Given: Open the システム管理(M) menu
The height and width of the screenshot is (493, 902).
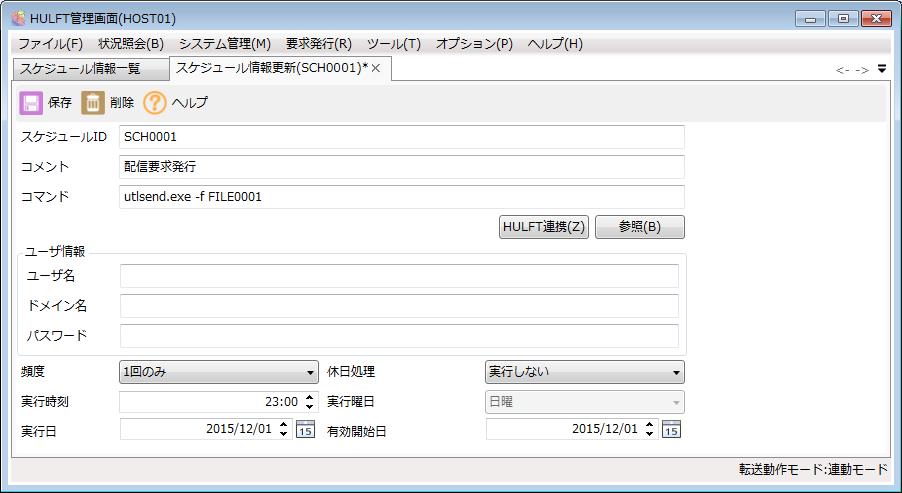Looking at the screenshot, I should coord(225,44).
